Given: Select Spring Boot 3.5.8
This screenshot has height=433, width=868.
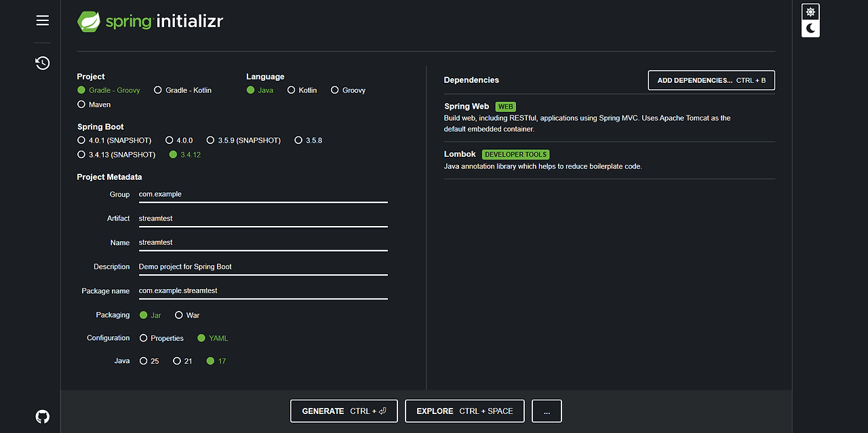Looking at the screenshot, I should pyautogui.click(x=308, y=140).
